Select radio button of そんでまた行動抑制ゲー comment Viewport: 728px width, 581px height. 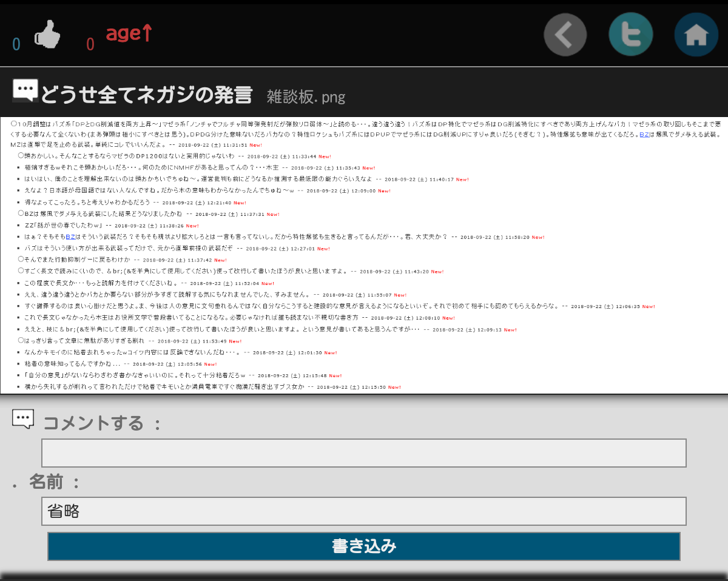pos(21,259)
